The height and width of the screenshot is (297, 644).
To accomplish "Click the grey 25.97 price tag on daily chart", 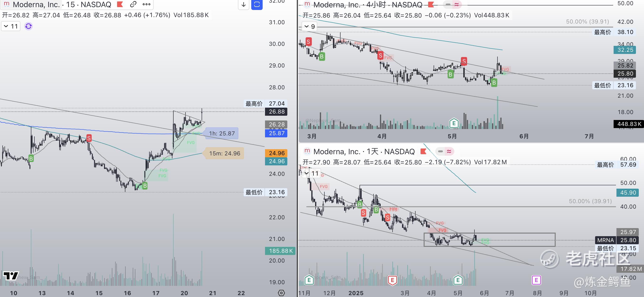I will 628,232.
